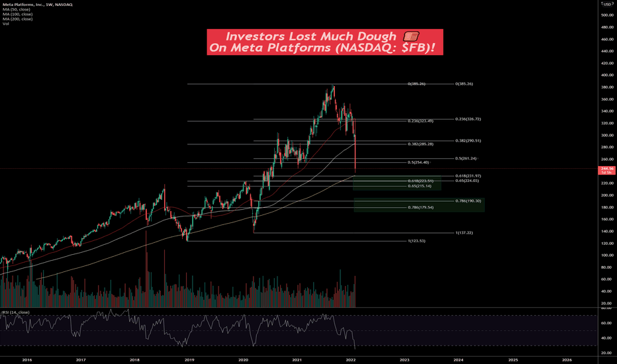
Task: Click the 2020 label on the time axis
Action: (x=243, y=359)
